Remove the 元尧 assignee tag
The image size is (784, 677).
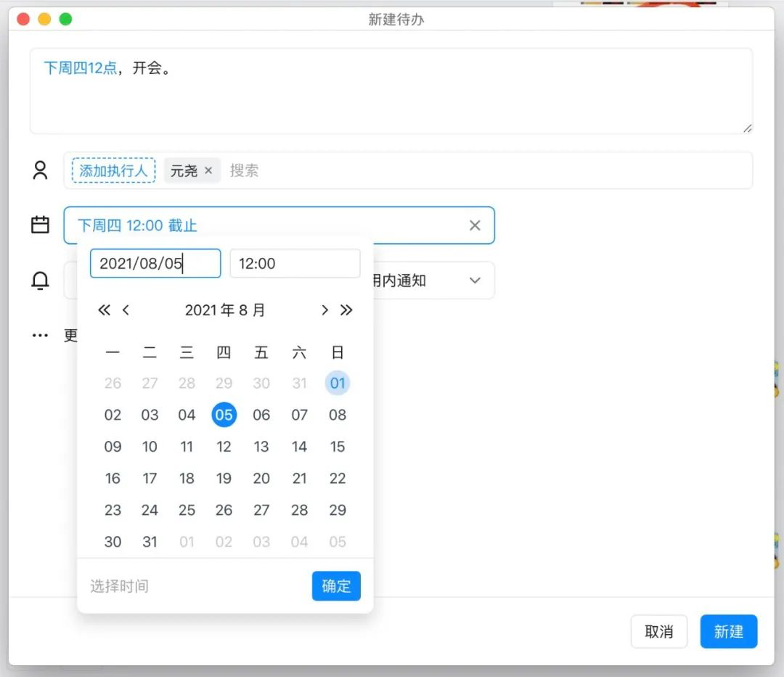pos(208,171)
